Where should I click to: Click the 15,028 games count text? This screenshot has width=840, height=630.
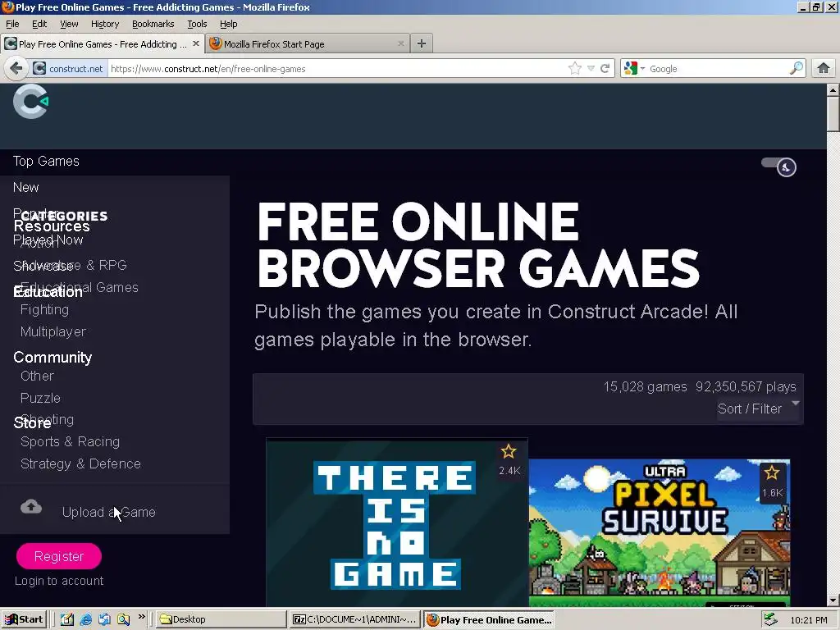coord(645,387)
